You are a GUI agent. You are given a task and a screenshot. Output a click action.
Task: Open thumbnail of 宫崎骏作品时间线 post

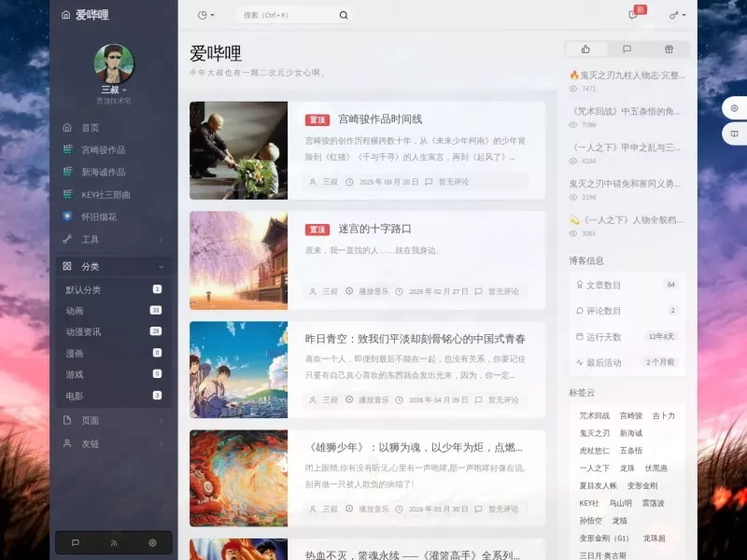tap(239, 150)
